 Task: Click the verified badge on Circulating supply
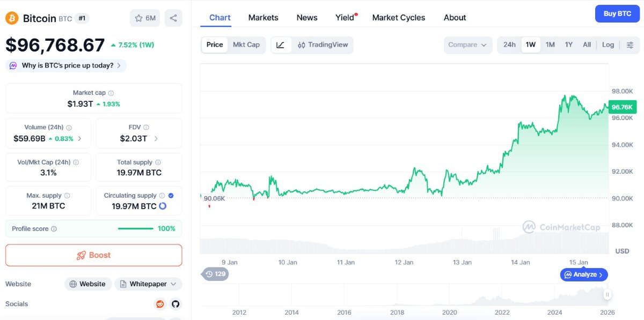click(x=171, y=196)
